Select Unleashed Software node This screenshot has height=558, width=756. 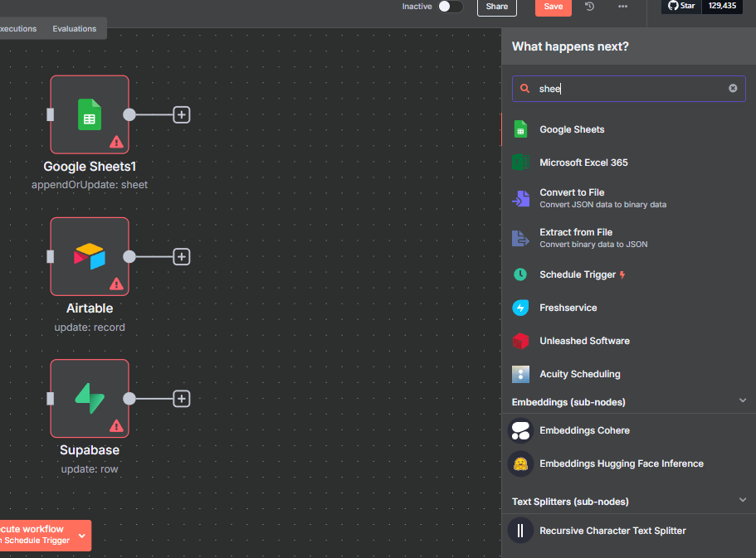(629, 341)
